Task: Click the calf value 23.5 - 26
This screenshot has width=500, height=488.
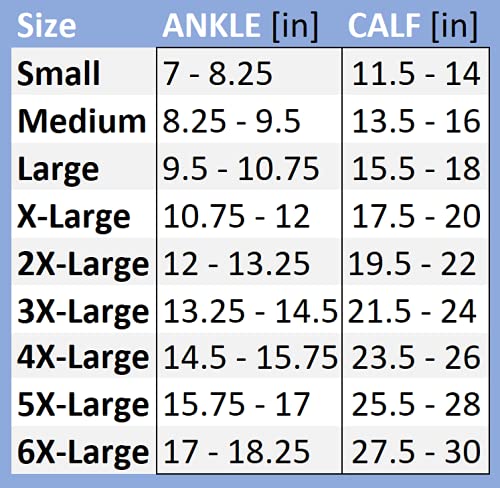Action: pyautogui.click(x=416, y=357)
